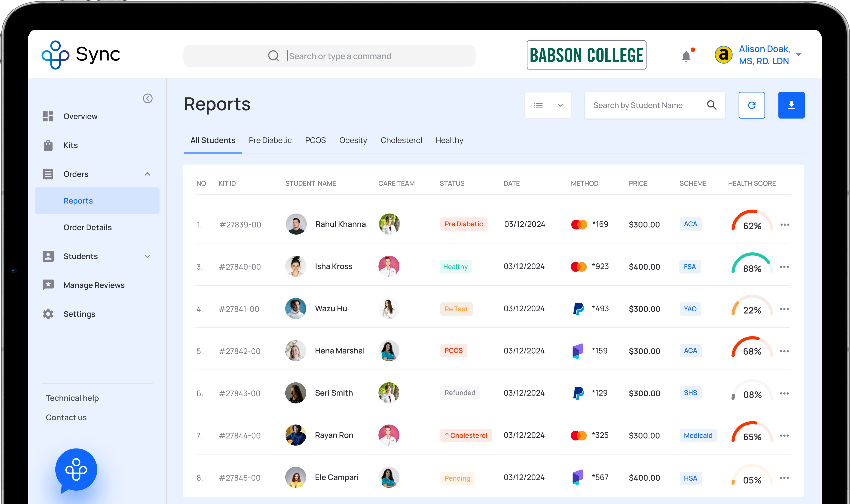
Task: Click the purple payment icon ending *159
Action: (578, 351)
